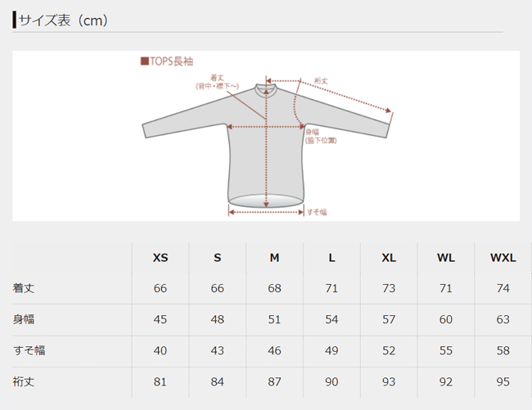The height and width of the screenshot is (410, 532).
Task: Click the 身幅 row label in table
Action: tap(24, 320)
